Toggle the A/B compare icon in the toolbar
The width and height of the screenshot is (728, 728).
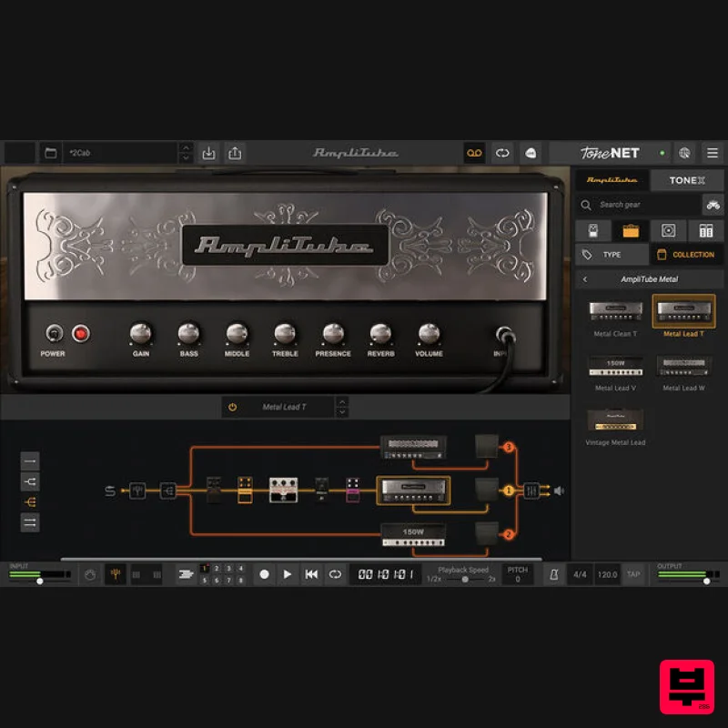[x=502, y=153]
